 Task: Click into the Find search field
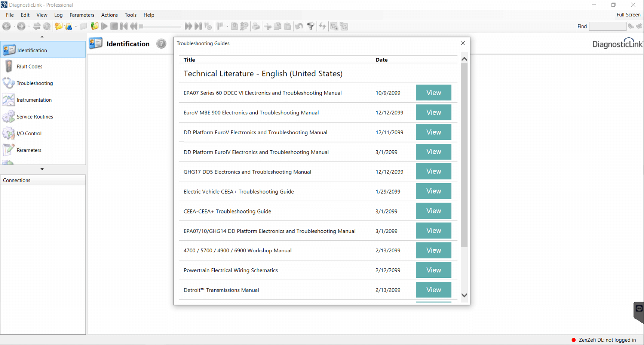607,26
